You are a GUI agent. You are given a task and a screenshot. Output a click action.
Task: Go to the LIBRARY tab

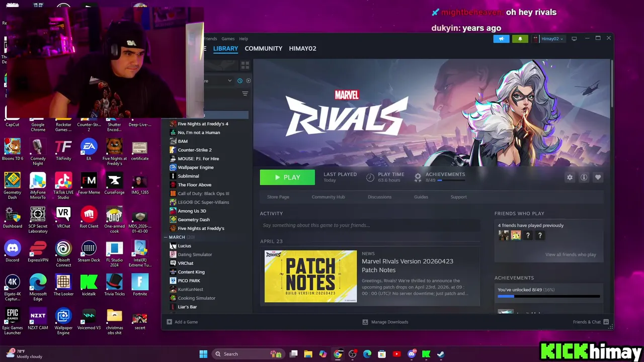coord(225,48)
